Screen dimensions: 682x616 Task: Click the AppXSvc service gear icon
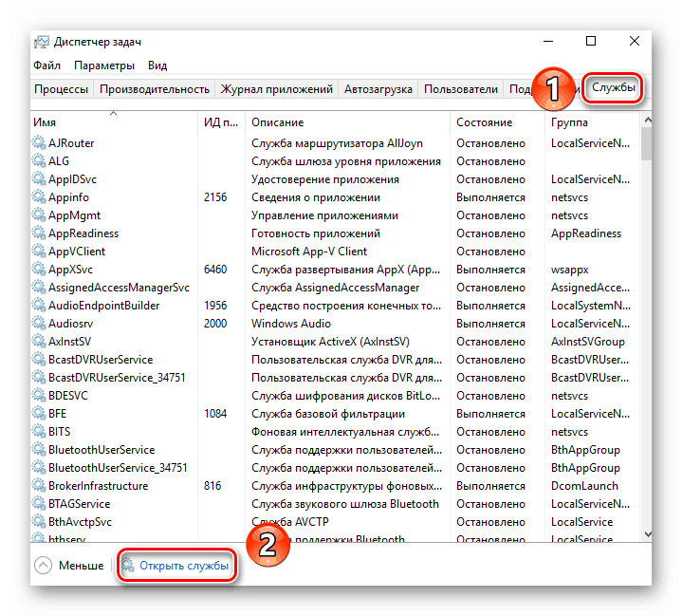[39, 269]
